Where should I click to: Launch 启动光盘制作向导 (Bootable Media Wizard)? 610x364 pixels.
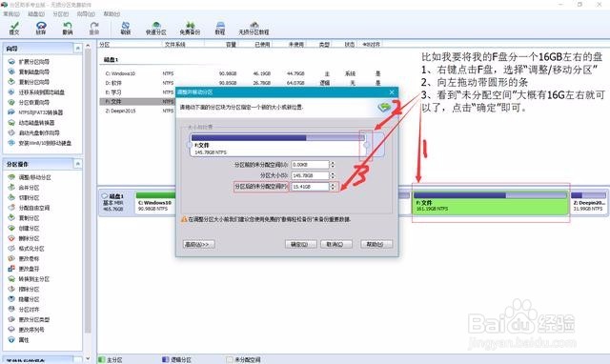point(34,132)
